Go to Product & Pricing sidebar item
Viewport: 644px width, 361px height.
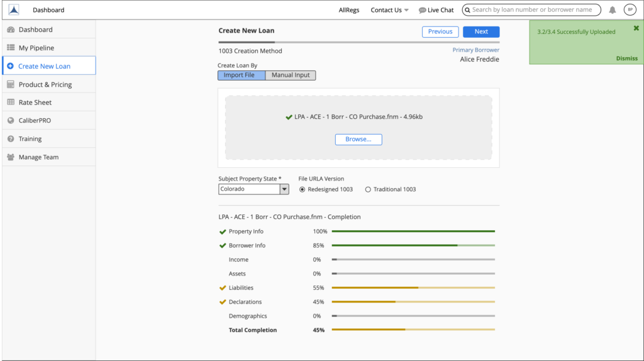pyautogui.click(x=45, y=84)
